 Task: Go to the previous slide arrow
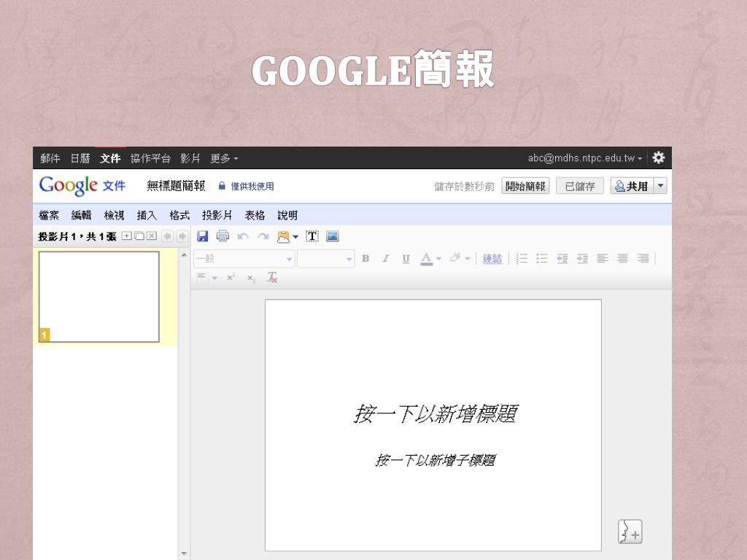click(167, 236)
